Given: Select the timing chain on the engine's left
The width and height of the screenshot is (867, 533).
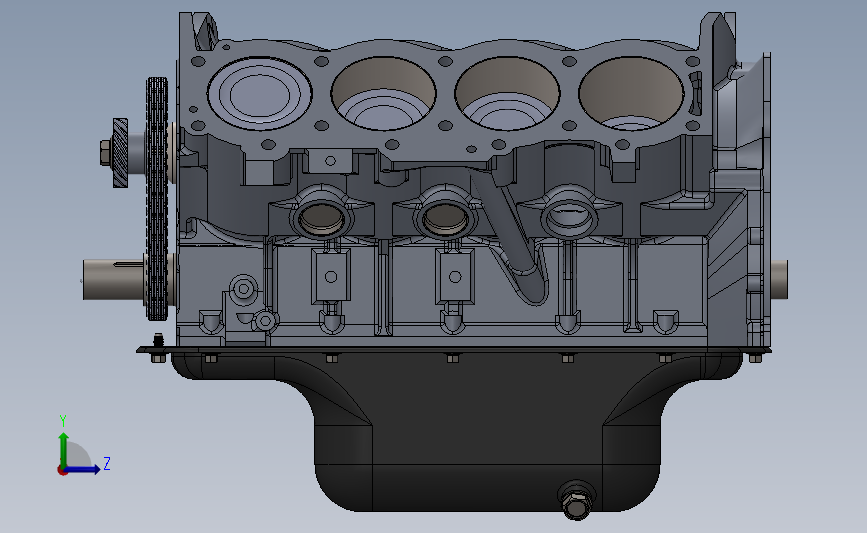Looking at the screenshot, I should (156, 199).
